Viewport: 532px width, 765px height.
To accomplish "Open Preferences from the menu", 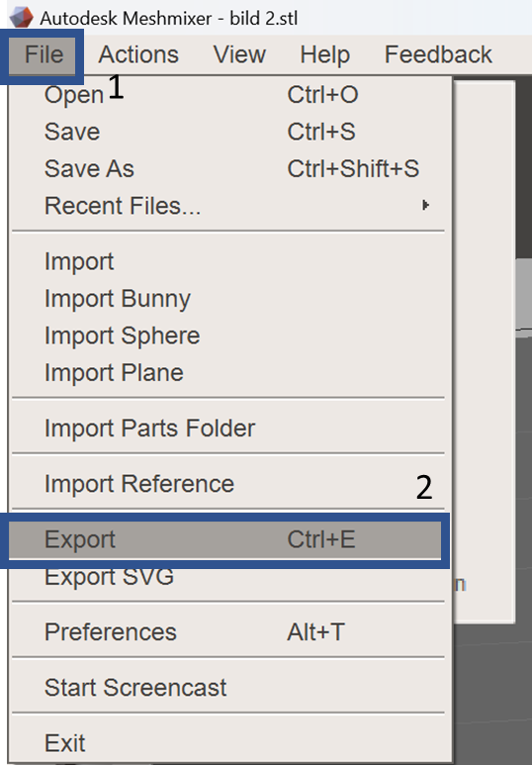I will [228, 632].
